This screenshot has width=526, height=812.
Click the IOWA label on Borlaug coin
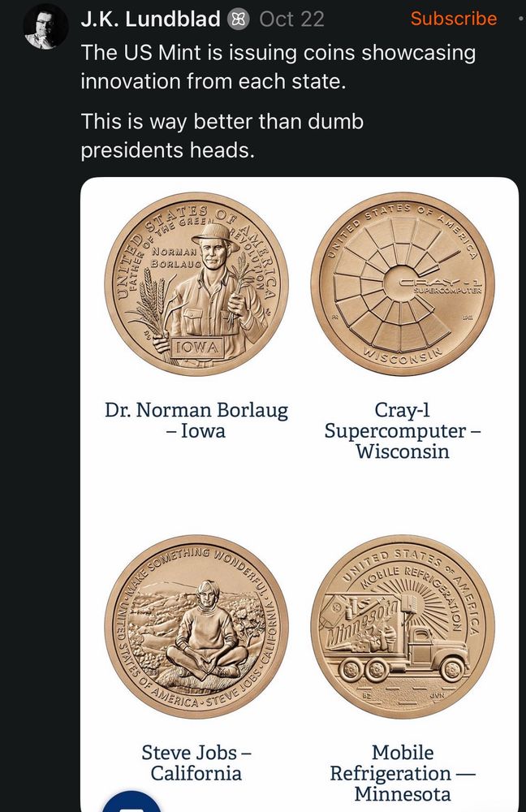(x=197, y=347)
